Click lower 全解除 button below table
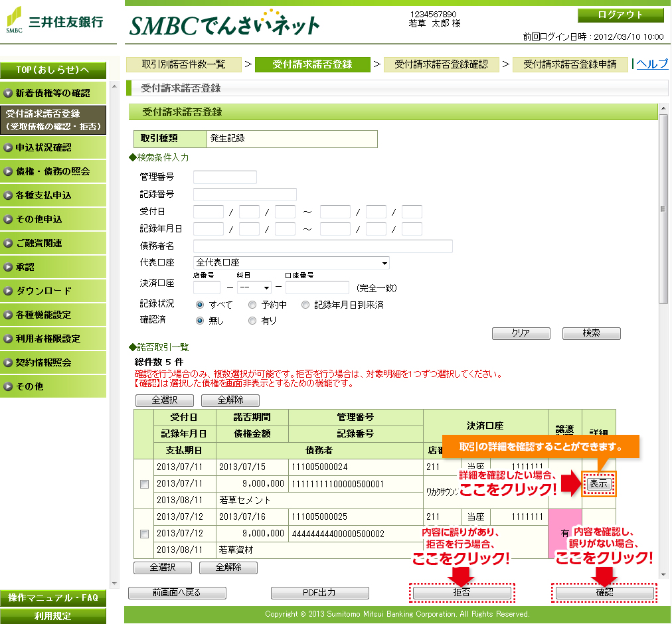Viewport: 672px width, 624px height. pos(228,568)
